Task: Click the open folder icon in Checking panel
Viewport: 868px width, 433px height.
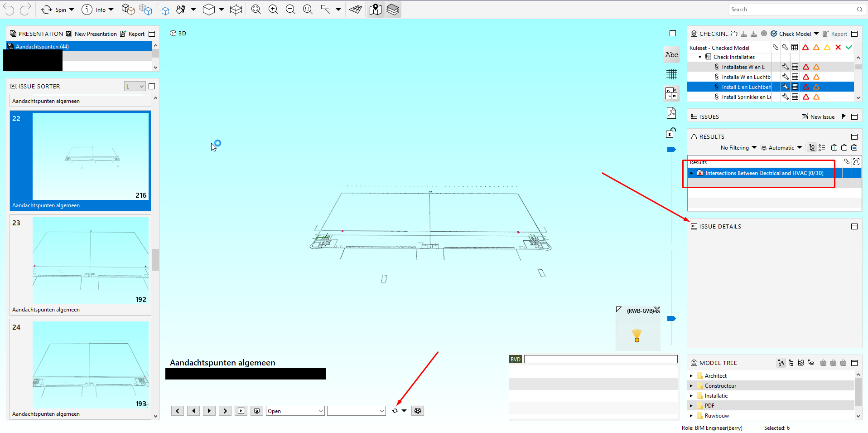Action: (734, 34)
